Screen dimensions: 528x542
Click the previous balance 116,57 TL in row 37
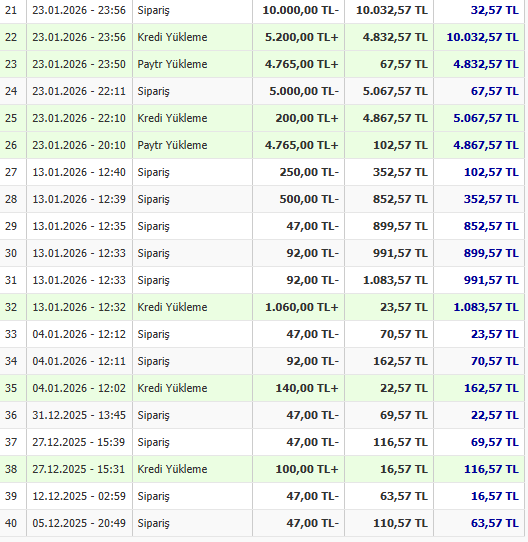400,442
